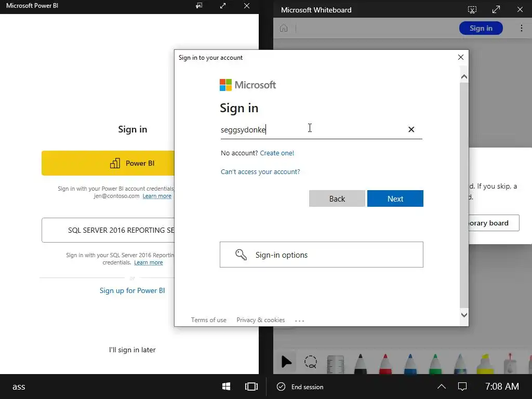Viewport: 532px width, 399px height.
Task: Pick the black pen in Whiteboard
Action: click(361, 364)
